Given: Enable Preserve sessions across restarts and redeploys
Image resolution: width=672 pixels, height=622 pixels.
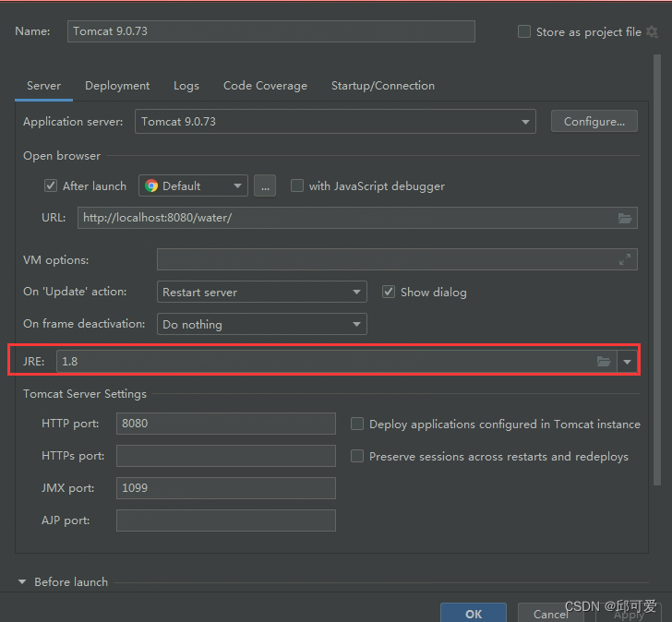Looking at the screenshot, I should click(357, 456).
